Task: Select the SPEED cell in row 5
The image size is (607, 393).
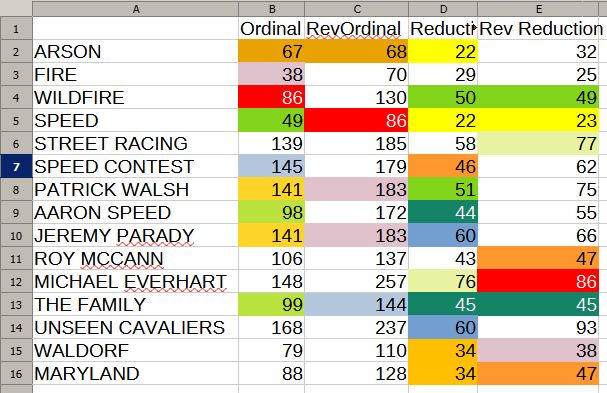Action: tap(135, 120)
